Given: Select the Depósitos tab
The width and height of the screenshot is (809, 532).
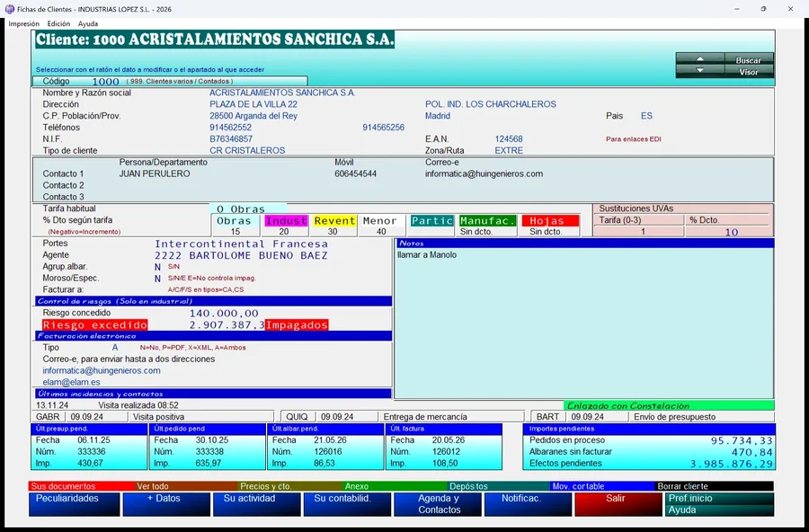Looking at the screenshot, I should (x=498, y=486).
